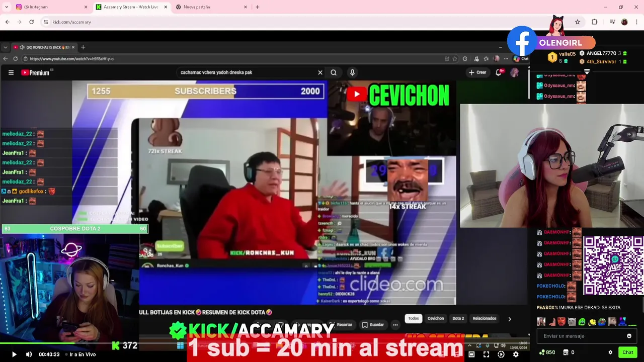The width and height of the screenshot is (644, 362).
Task: Start YouTube voice search microphone
Action: click(352, 72)
